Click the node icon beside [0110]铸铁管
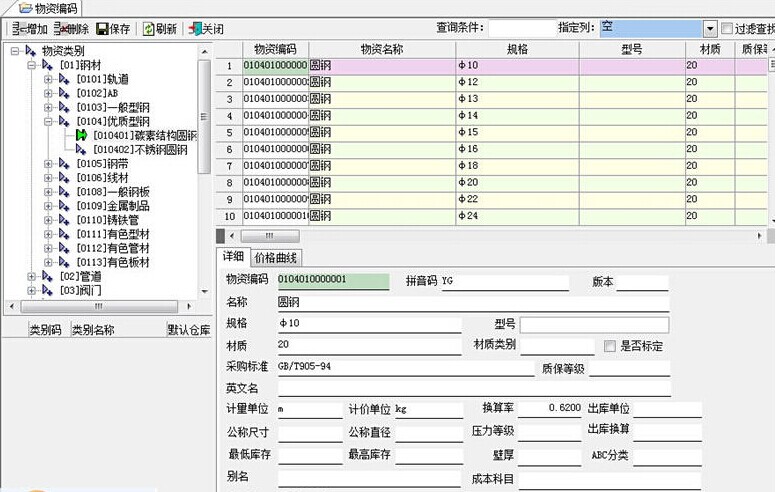 point(64,220)
